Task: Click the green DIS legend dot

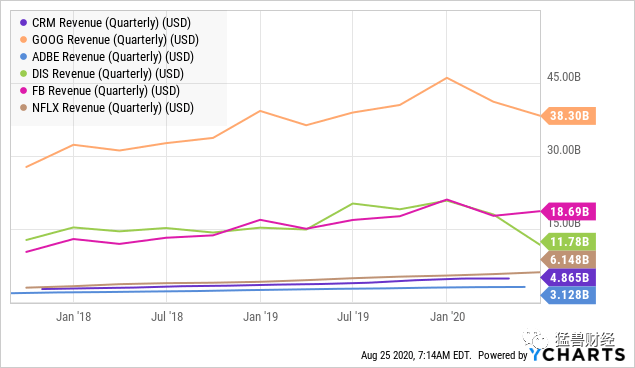Action: [x=23, y=74]
